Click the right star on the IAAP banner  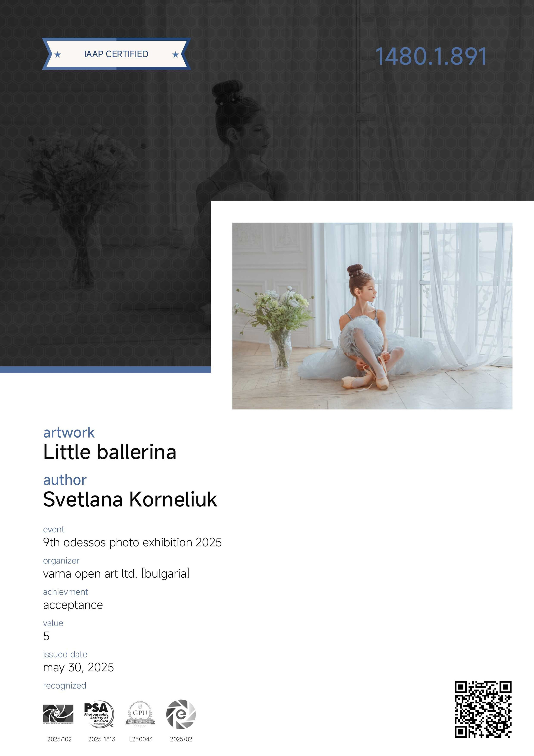176,54
